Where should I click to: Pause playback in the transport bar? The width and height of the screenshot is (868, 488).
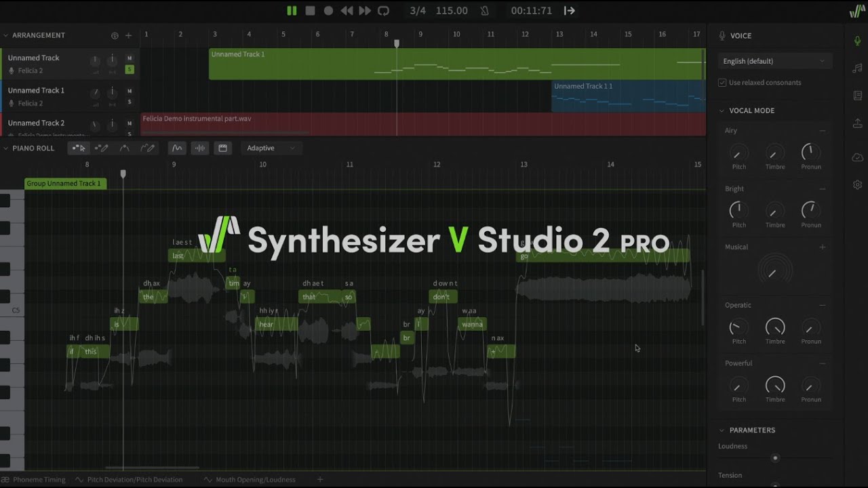292,10
